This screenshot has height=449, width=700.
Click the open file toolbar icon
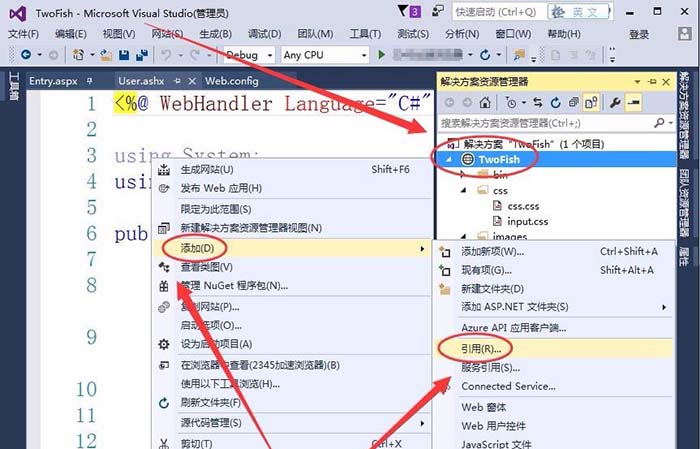click(106, 55)
